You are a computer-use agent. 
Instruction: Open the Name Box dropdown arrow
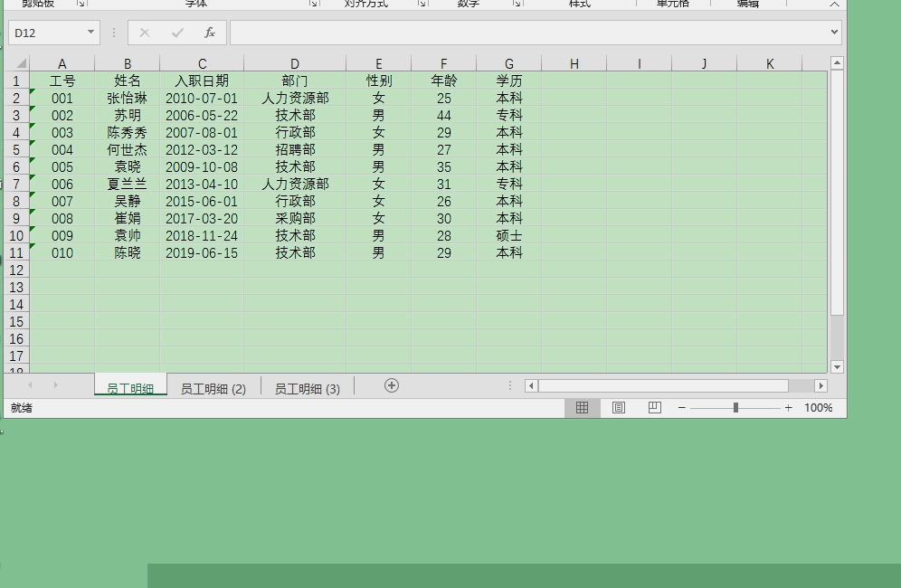pos(90,33)
